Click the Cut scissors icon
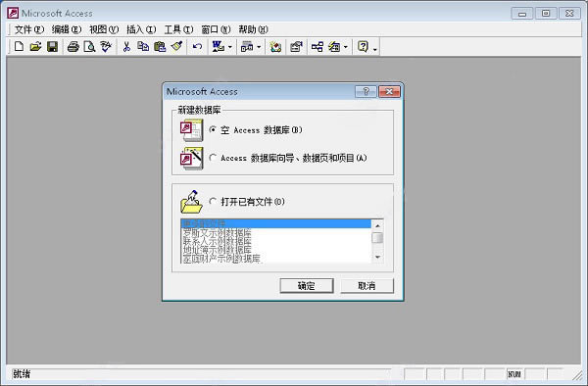Image resolution: width=588 pixels, height=386 pixels. tap(126, 46)
